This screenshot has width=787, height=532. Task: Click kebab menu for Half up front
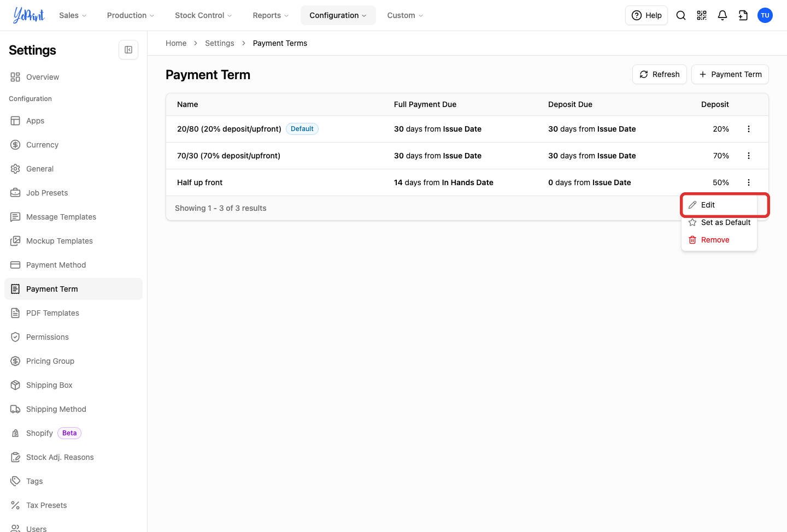pyautogui.click(x=749, y=182)
